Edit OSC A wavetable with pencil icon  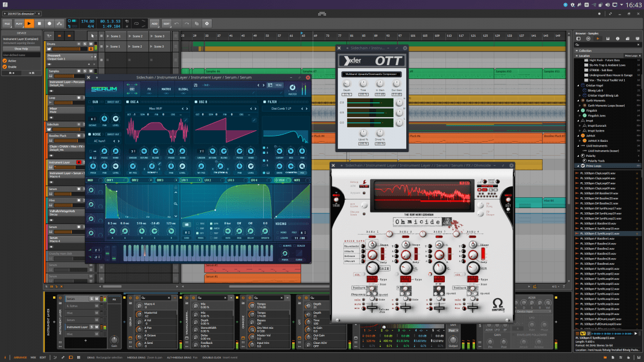(x=185, y=120)
